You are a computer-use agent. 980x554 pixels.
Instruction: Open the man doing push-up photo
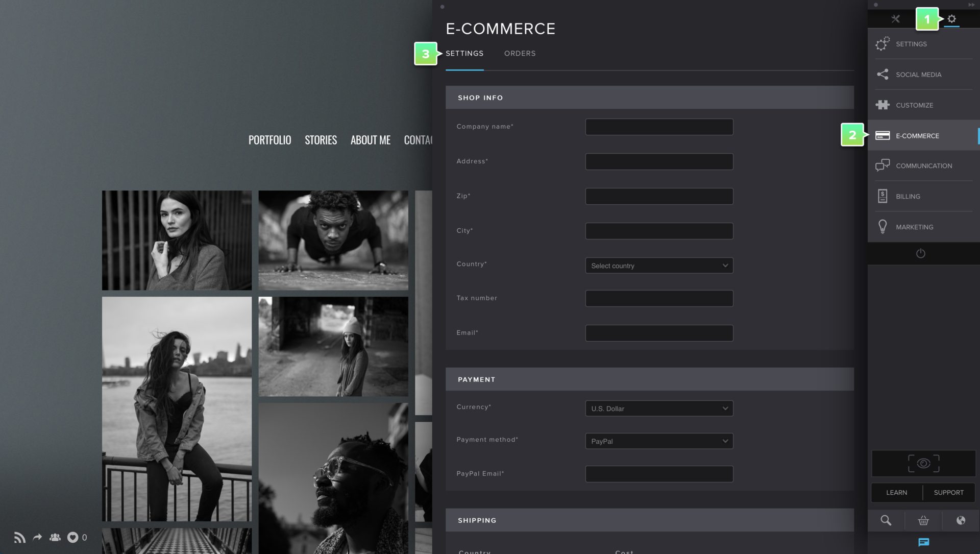[x=333, y=240]
